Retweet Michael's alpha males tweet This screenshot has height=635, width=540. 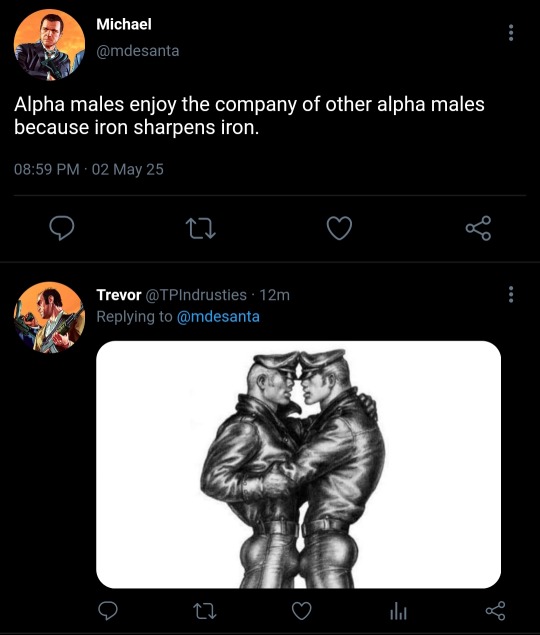[201, 228]
